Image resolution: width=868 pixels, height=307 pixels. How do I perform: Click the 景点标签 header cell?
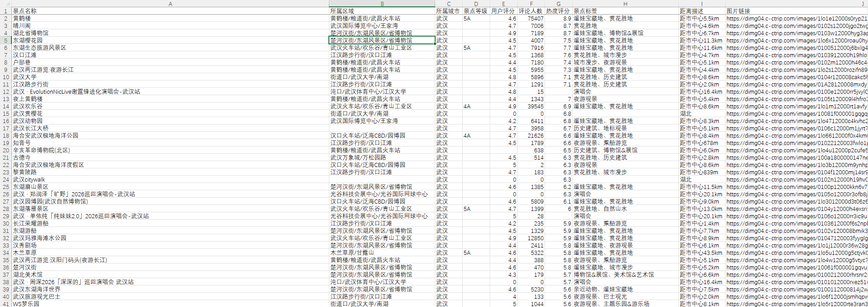pyautogui.click(x=625, y=11)
